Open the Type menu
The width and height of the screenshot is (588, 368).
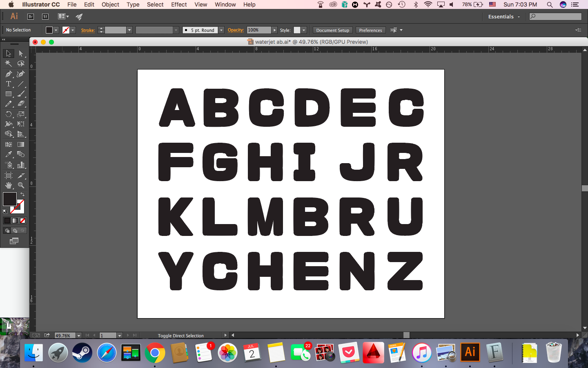pos(133,4)
